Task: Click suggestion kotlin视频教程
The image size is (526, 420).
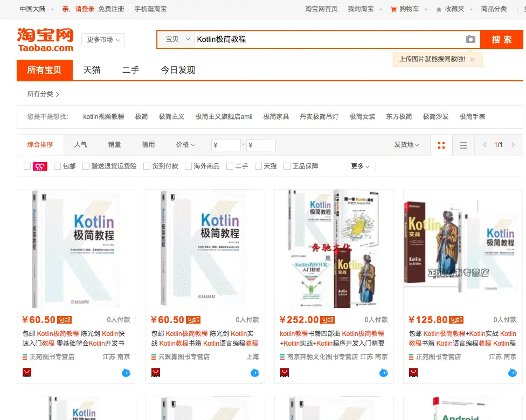Action: [x=103, y=117]
